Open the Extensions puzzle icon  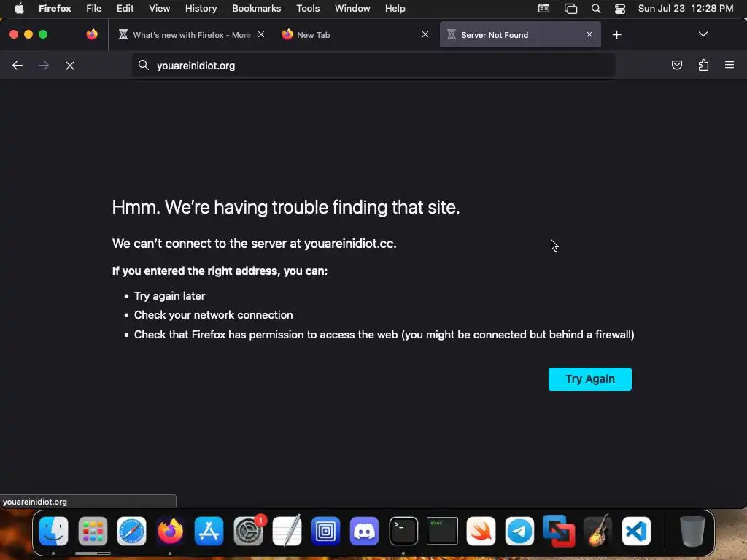[x=703, y=65]
